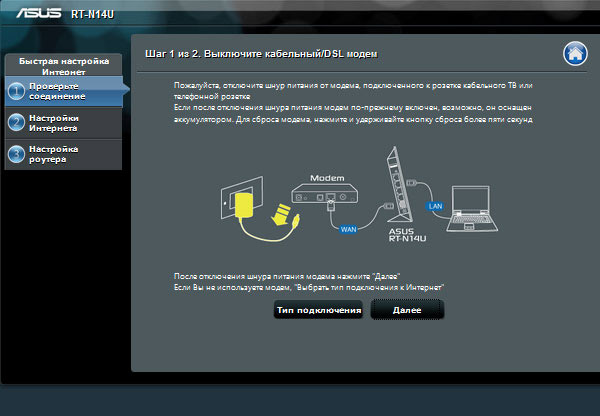
Task: Click the step 1 number circle
Action: [x=16, y=92]
